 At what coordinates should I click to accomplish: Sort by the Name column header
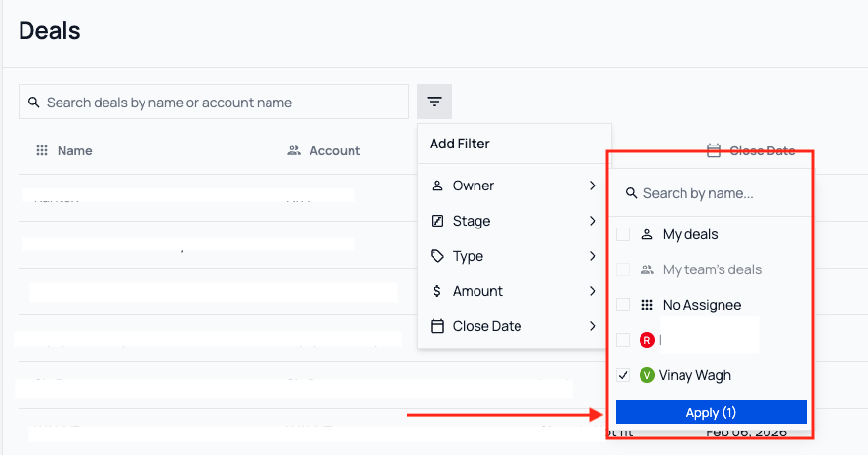pos(74,150)
